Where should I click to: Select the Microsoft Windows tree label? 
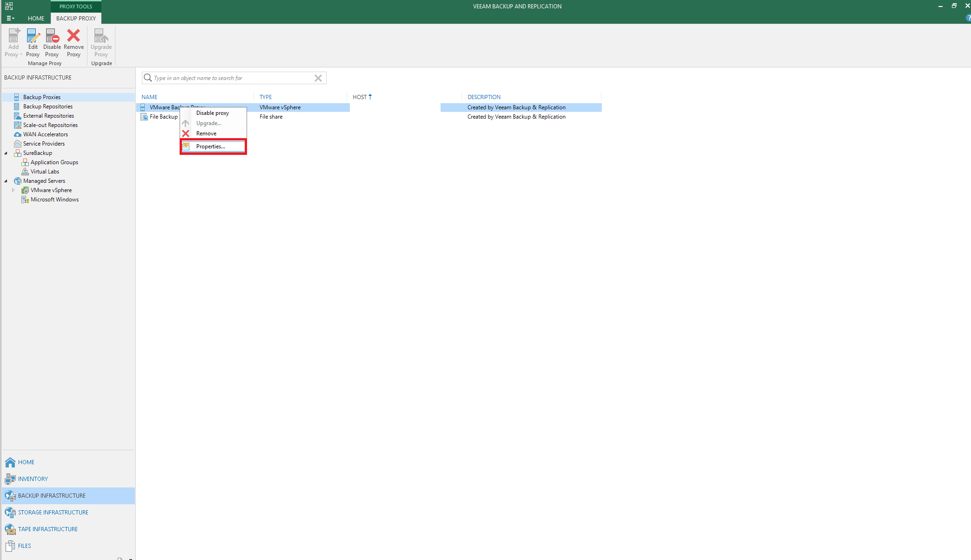click(x=54, y=200)
